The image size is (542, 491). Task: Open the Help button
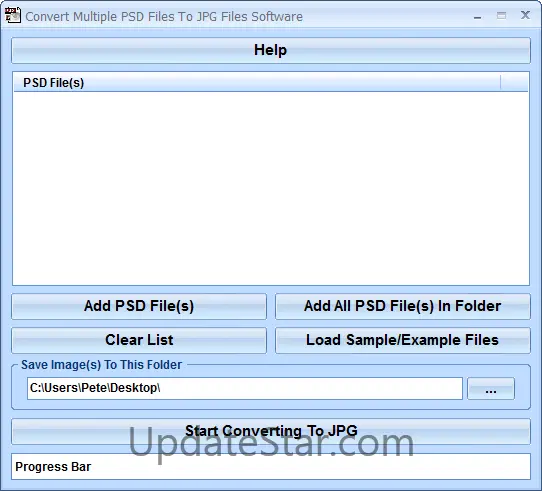point(271,50)
